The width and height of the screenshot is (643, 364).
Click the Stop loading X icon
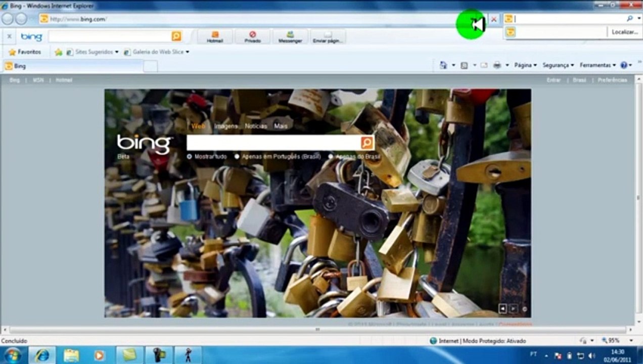494,19
